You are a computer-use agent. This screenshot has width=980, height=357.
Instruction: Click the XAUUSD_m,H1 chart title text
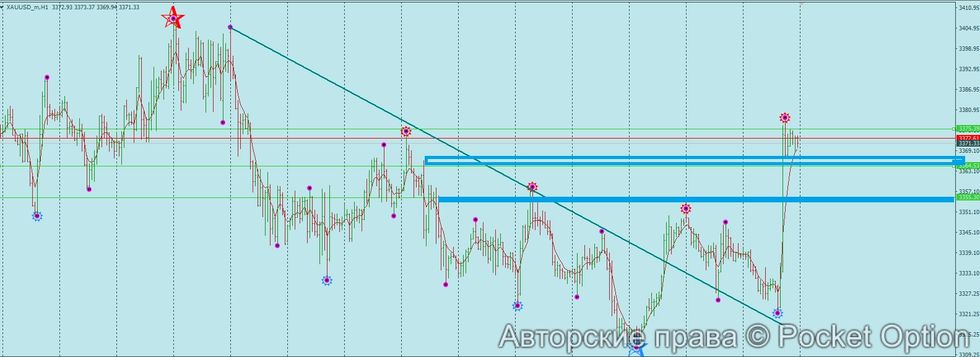click(x=28, y=7)
